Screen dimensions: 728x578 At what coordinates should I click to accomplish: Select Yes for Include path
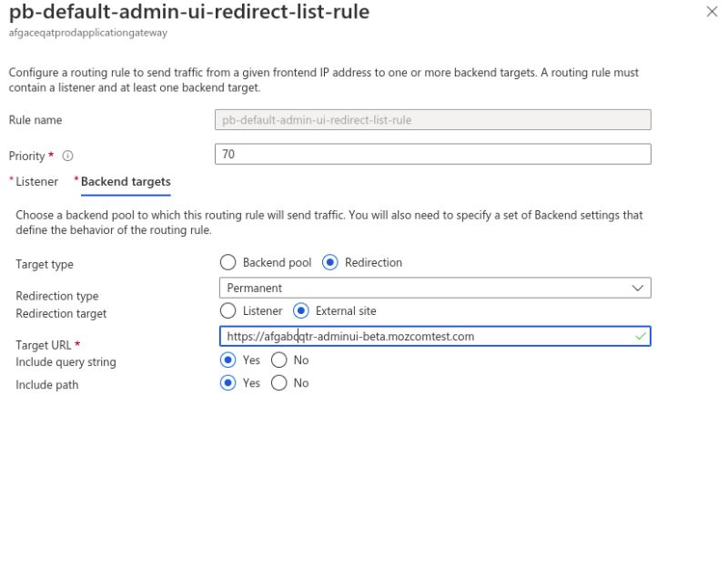pos(227,383)
